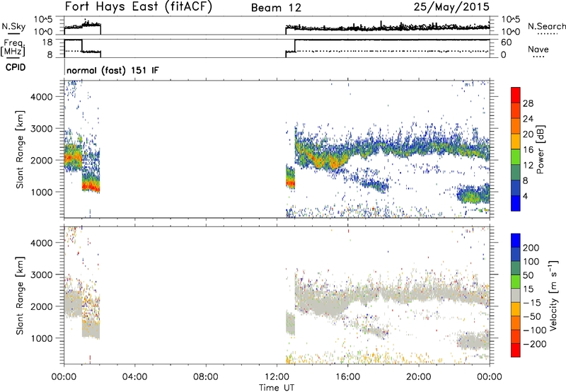Click the '04:00' time axis tick

(x=135, y=377)
